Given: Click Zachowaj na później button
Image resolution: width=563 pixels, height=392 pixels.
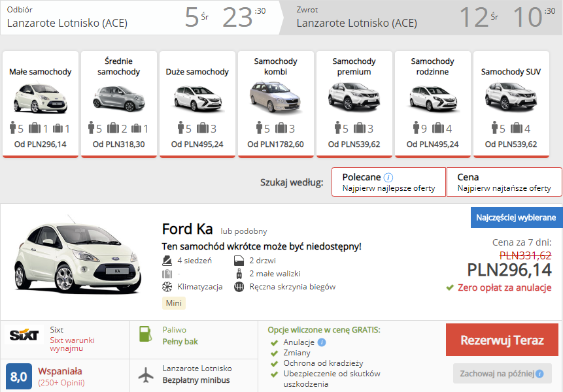Looking at the screenshot, I should point(502,374).
